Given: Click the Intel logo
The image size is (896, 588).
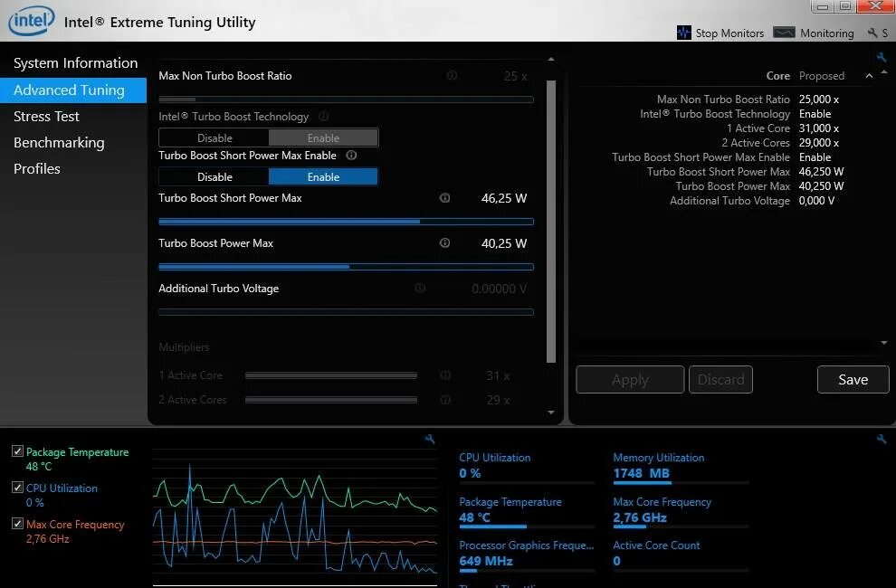Looking at the screenshot, I should click(x=32, y=21).
